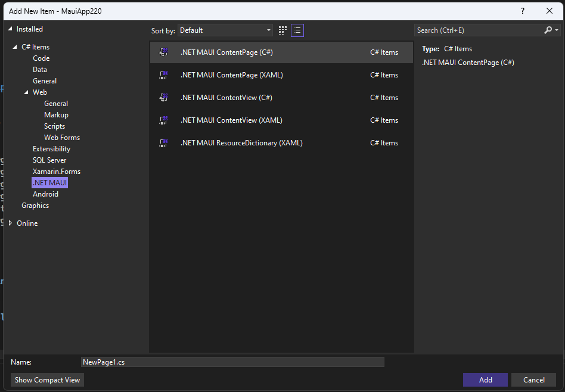The width and height of the screenshot is (565, 392).
Task: Open the Sort by Default dropdown
Action: 225,30
